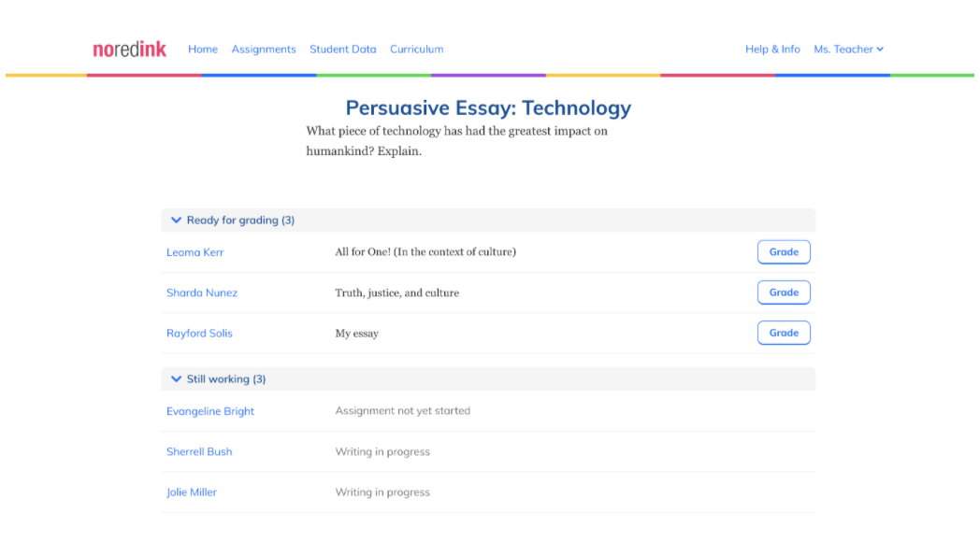The height and width of the screenshot is (542, 980).
Task: Open Rayford Solis's student link
Action: tap(199, 334)
